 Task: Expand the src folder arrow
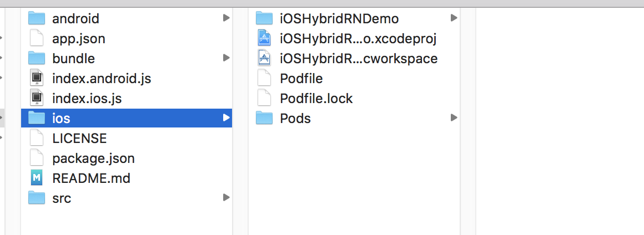point(226,198)
